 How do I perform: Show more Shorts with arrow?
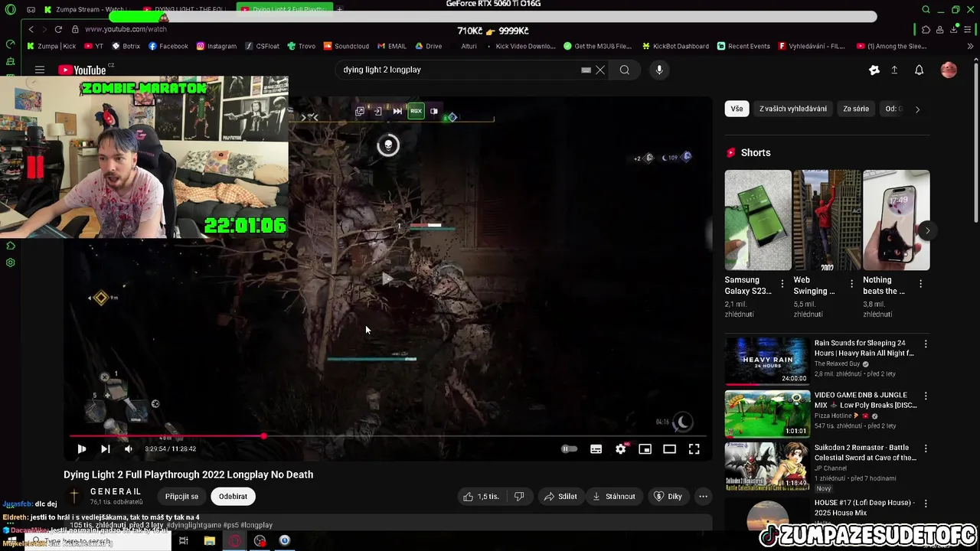tap(927, 230)
